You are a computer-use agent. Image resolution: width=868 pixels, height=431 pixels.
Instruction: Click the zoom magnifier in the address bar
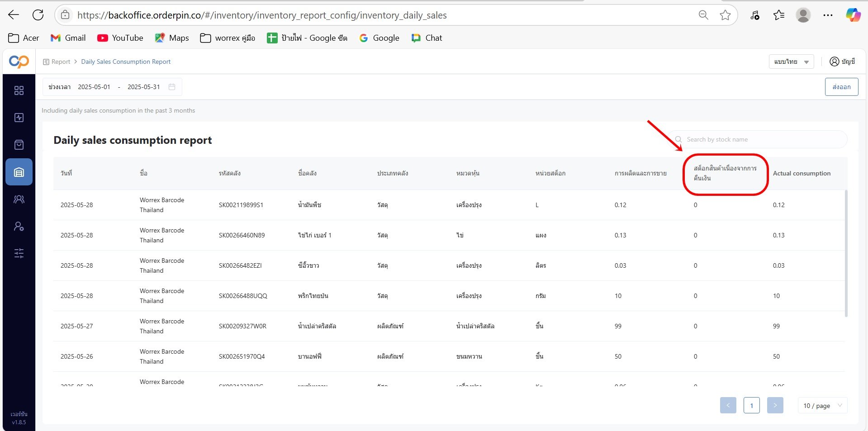pos(703,15)
